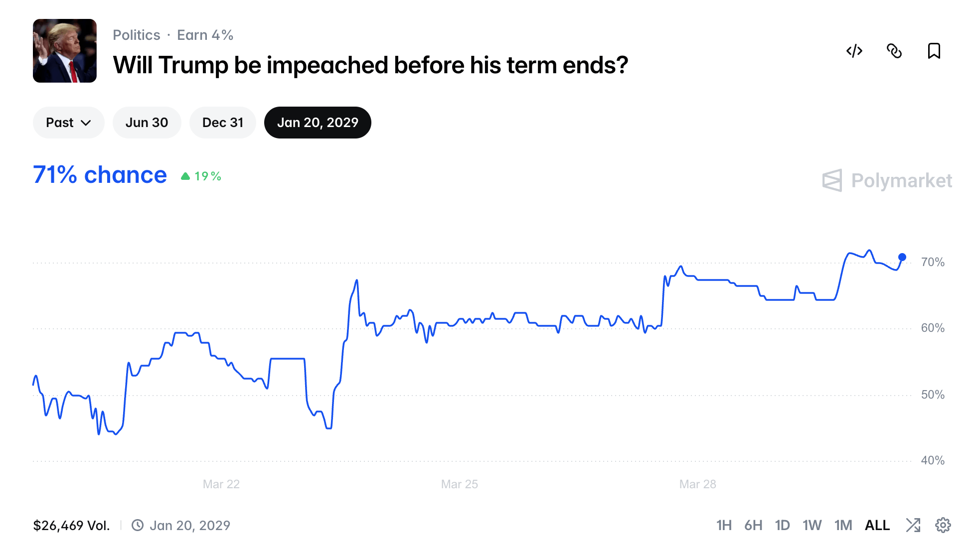Open the Trump market thumbnail image

tap(65, 51)
